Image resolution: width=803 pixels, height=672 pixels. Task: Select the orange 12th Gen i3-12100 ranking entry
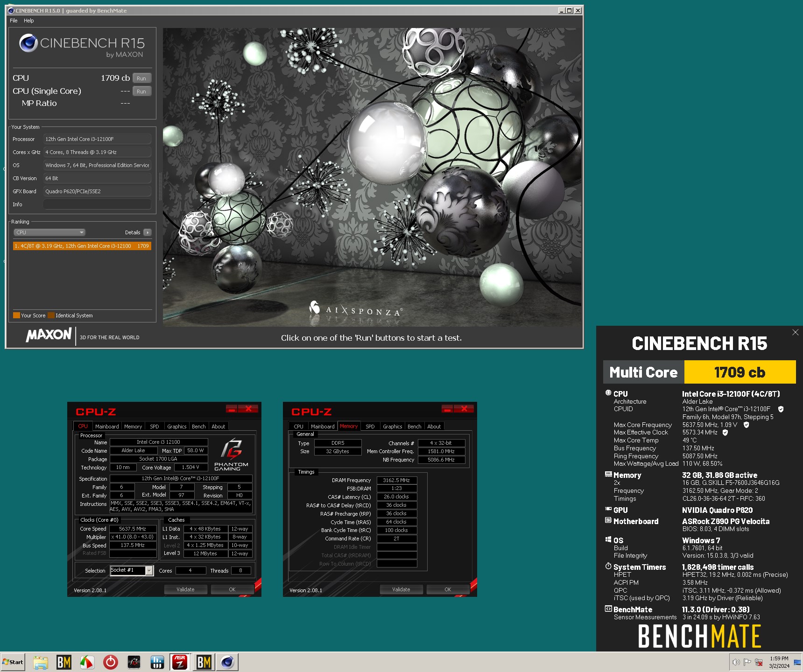point(82,246)
